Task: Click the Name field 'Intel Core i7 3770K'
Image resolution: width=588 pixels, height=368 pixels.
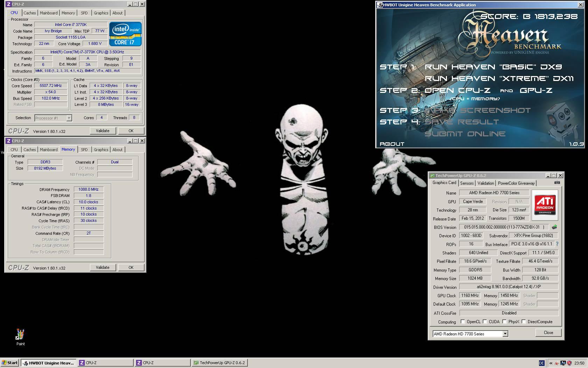Action: (x=71, y=25)
